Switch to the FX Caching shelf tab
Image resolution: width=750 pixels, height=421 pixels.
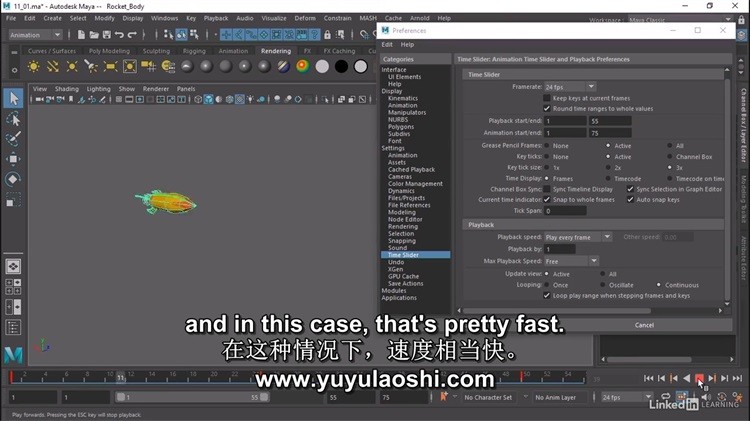pos(339,51)
